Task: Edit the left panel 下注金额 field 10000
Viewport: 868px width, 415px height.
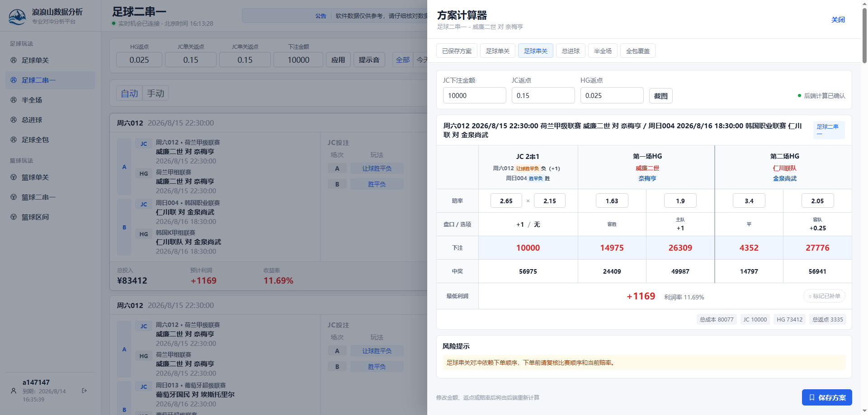Action: coord(298,60)
